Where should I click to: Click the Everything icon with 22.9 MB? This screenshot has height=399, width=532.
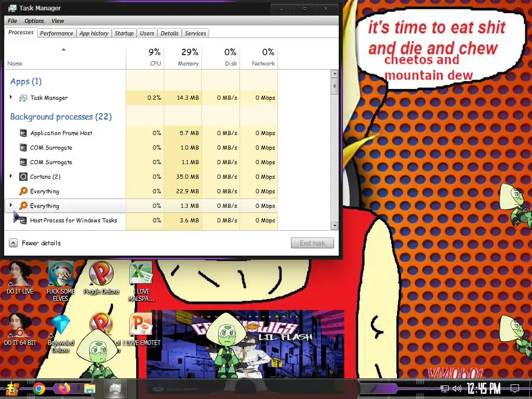coord(23,191)
